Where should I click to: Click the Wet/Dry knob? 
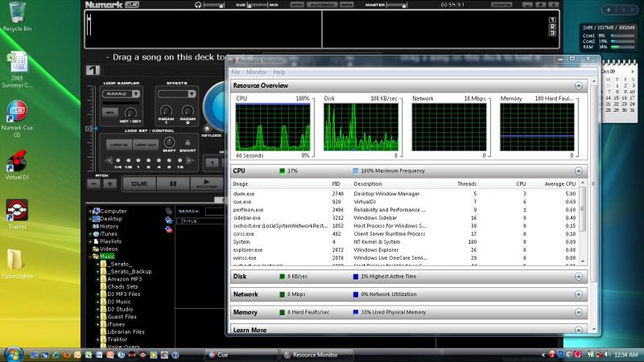tap(130, 112)
